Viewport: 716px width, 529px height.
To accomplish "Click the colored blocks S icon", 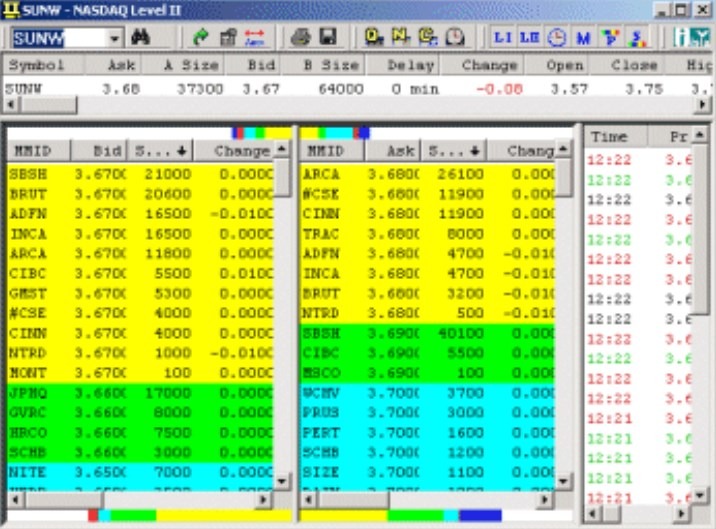I will (x=637, y=37).
